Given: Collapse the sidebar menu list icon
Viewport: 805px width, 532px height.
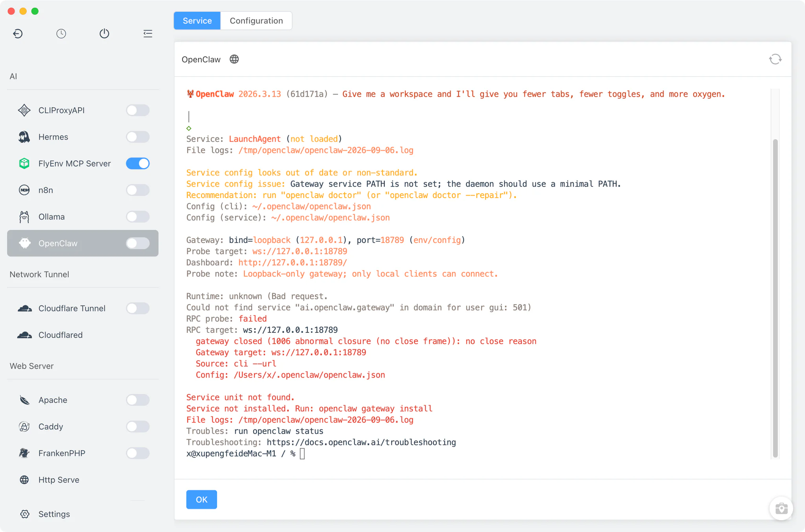Looking at the screenshot, I should tap(148, 34).
